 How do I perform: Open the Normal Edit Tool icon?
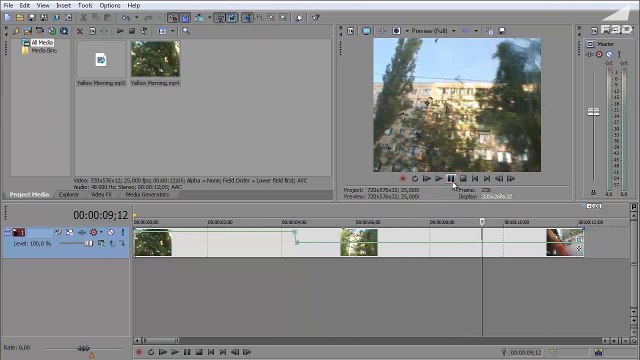pyautogui.click(x=247, y=18)
